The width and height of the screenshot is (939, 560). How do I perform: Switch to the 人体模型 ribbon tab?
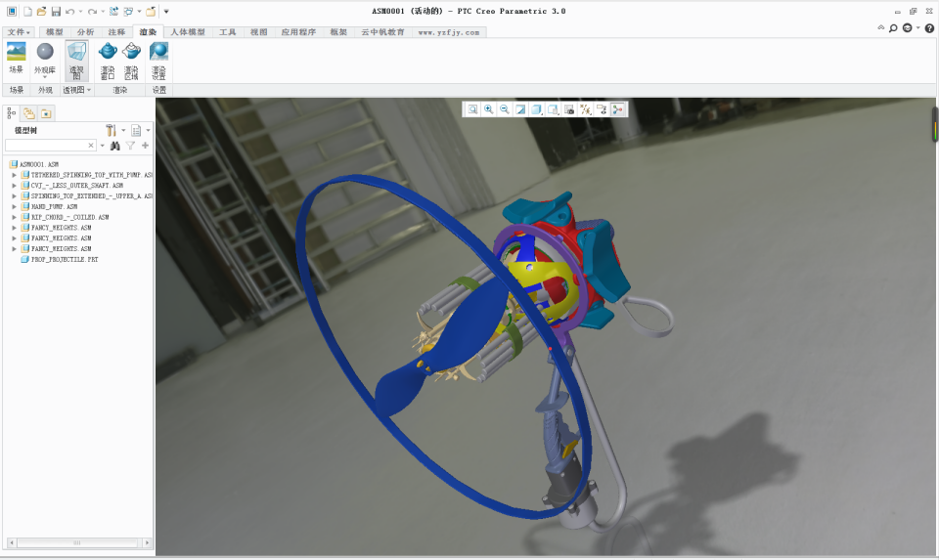188,32
